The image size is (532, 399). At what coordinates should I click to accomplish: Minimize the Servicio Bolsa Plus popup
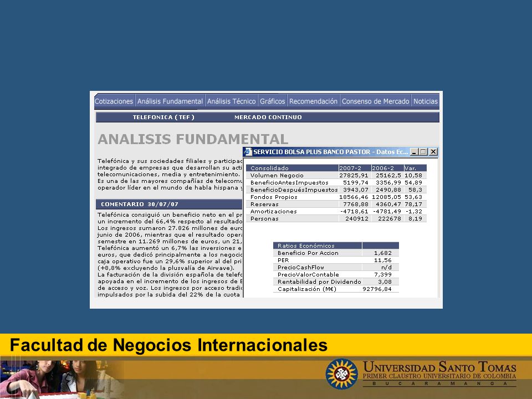[x=414, y=152]
